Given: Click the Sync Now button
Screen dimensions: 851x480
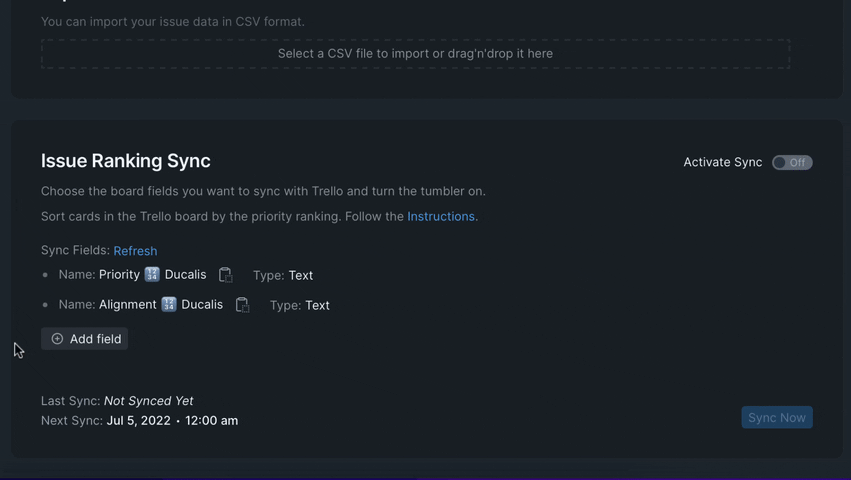Looking at the screenshot, I should [x=777, y=418].
